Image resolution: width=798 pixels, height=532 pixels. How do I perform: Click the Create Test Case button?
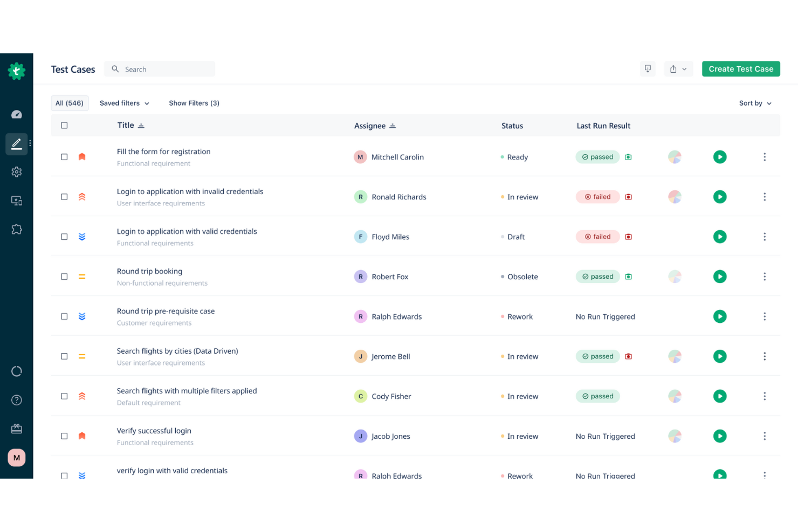[740, 68]
